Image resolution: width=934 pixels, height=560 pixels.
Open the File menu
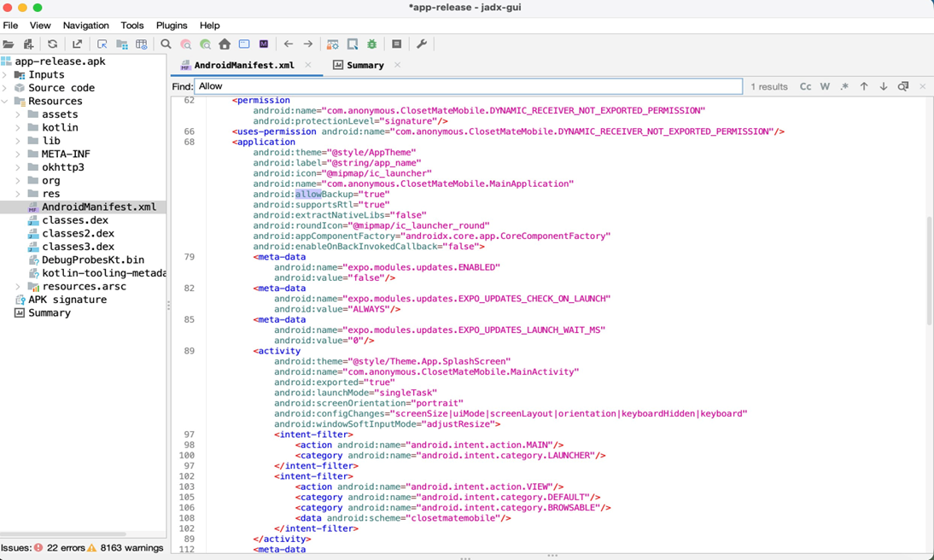10,26
